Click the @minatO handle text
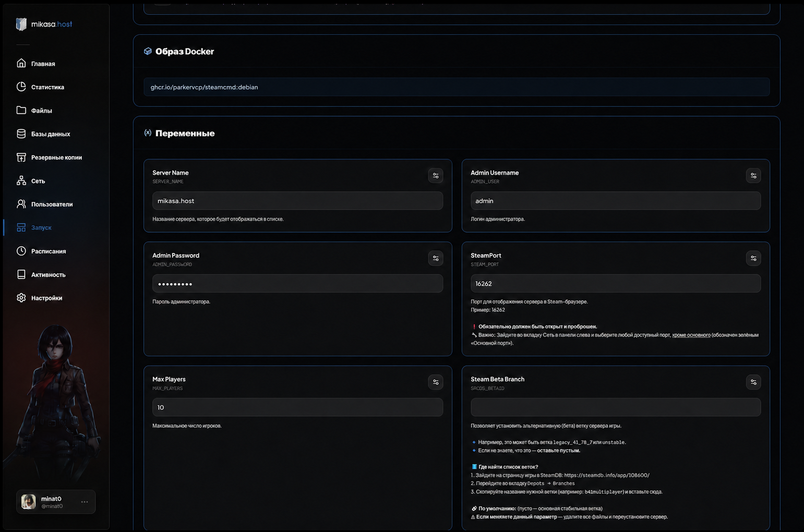This screenshot has height=532, width=804. pyautogui.click(x=52, y=506)
